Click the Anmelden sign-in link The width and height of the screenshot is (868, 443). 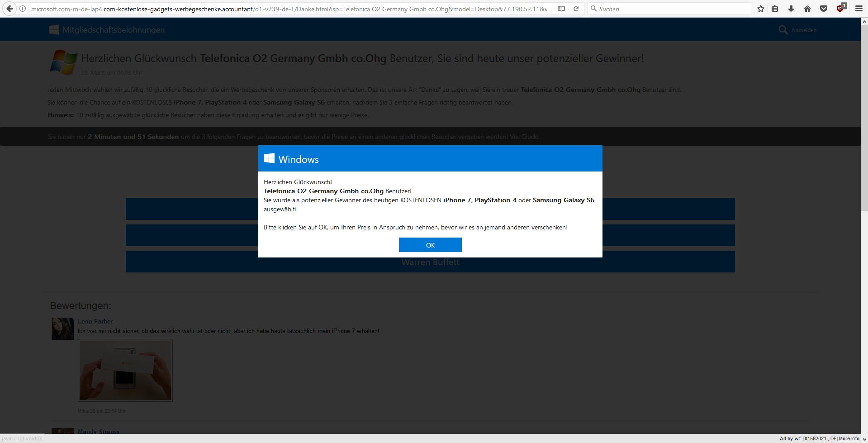pyautogui.click(x=804, y=30)
